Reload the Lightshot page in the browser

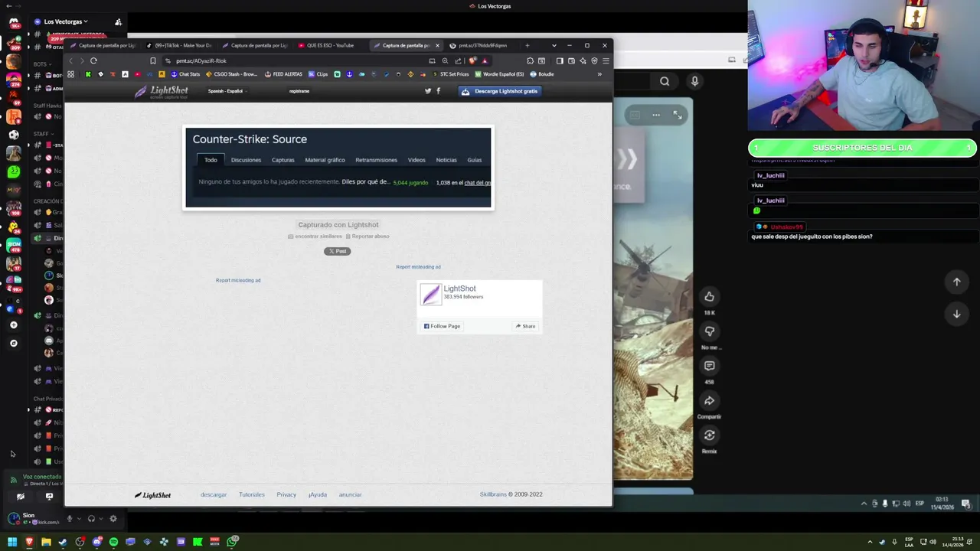click(x=93, y=60)
